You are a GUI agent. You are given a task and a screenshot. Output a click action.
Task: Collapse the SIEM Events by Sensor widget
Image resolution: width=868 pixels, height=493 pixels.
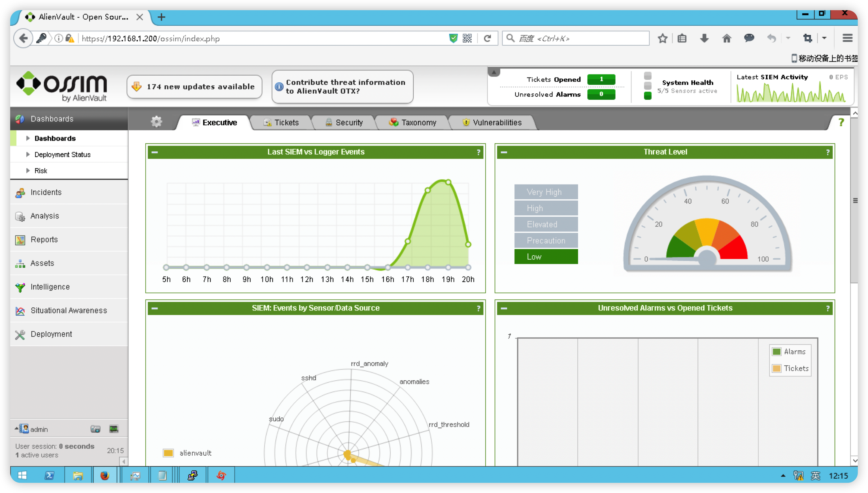click(x=155, y=308)
